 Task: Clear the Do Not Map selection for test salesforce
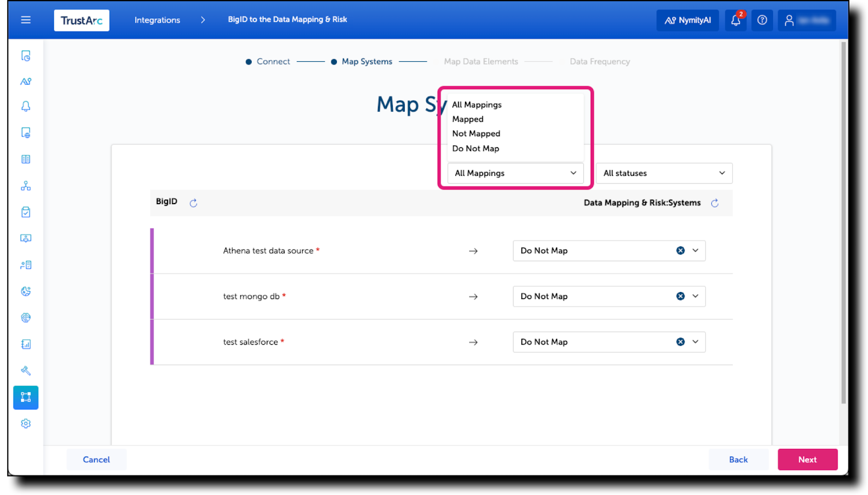click(x=680, y=341)
